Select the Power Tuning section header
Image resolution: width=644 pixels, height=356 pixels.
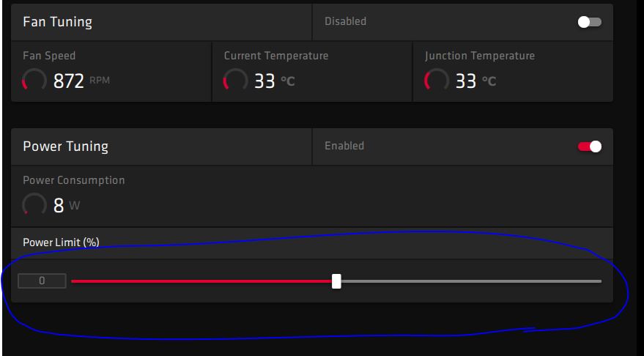[66, 147]
